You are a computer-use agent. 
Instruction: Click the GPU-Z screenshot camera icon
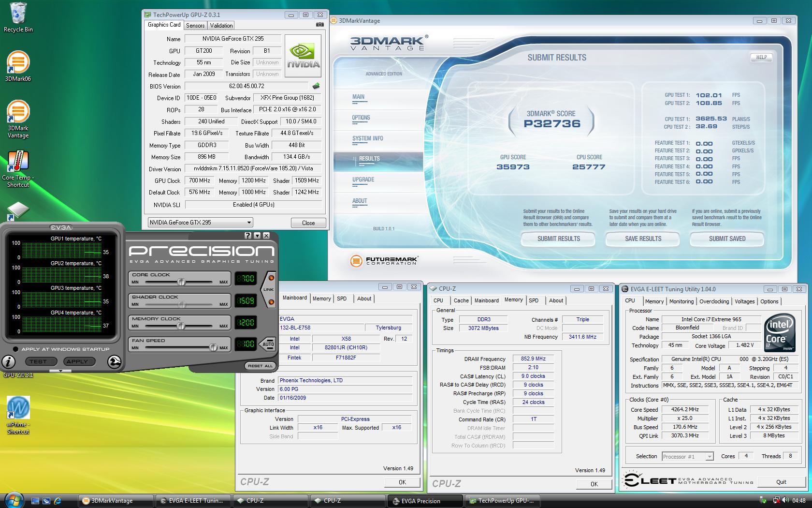point(319,25)
